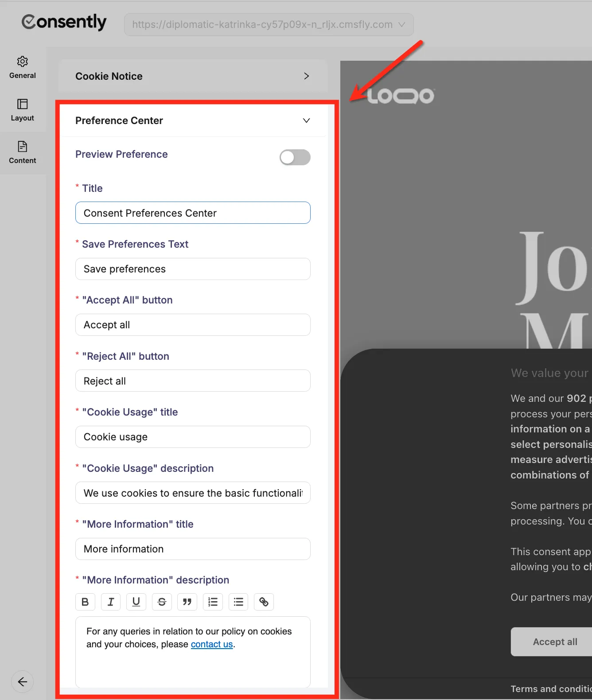Click the contact us link
Screen dimensions: 592x700
(x=211, y=644)
